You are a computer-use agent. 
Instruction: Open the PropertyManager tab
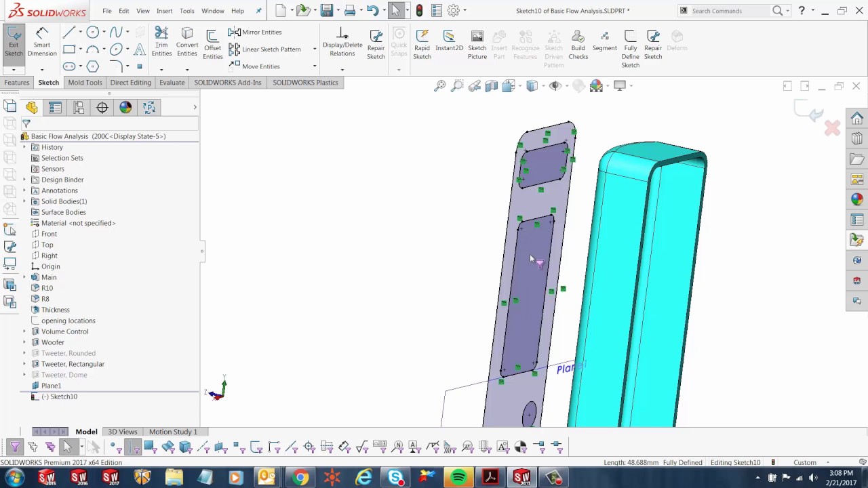click(56, 107)
